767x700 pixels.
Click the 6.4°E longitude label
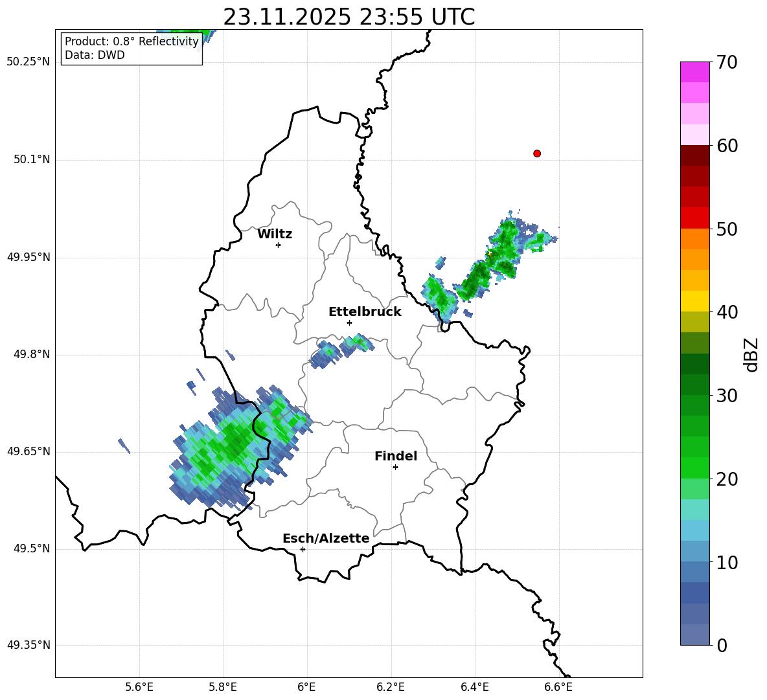474,687
